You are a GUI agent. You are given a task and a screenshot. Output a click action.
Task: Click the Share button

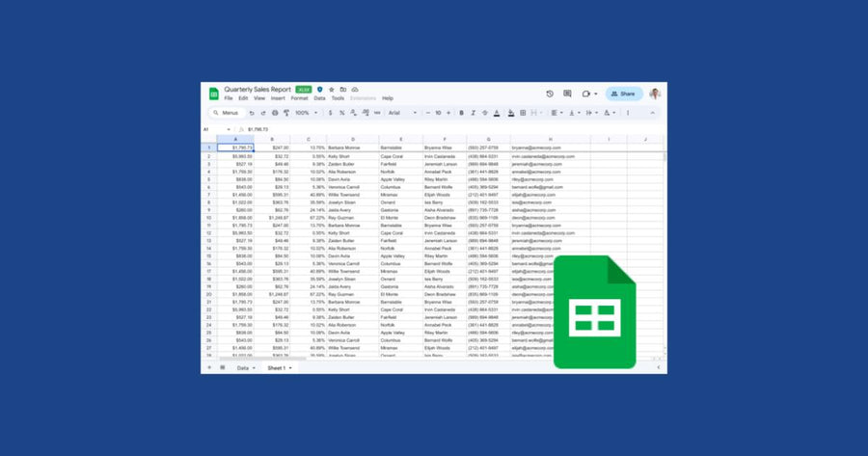(x=624, y=94)
